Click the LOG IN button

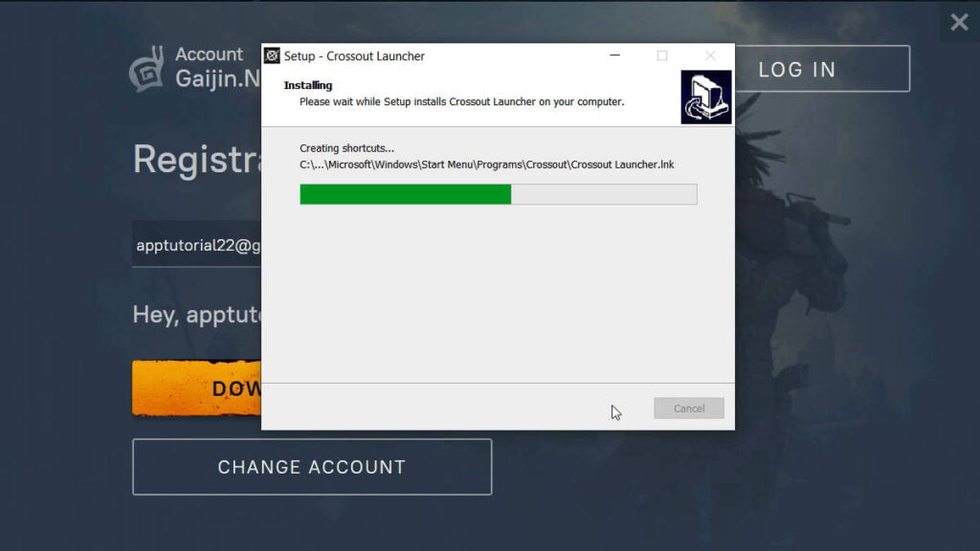tap(821, 69)
